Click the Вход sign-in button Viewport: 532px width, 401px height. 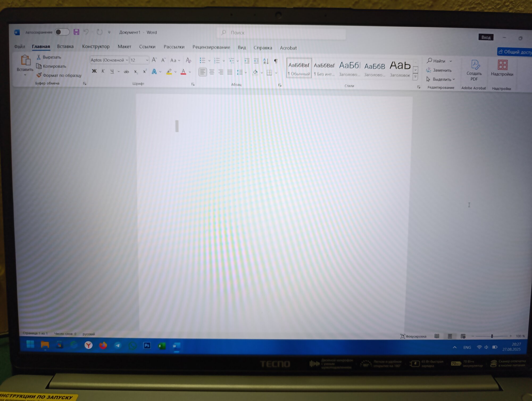486,37
